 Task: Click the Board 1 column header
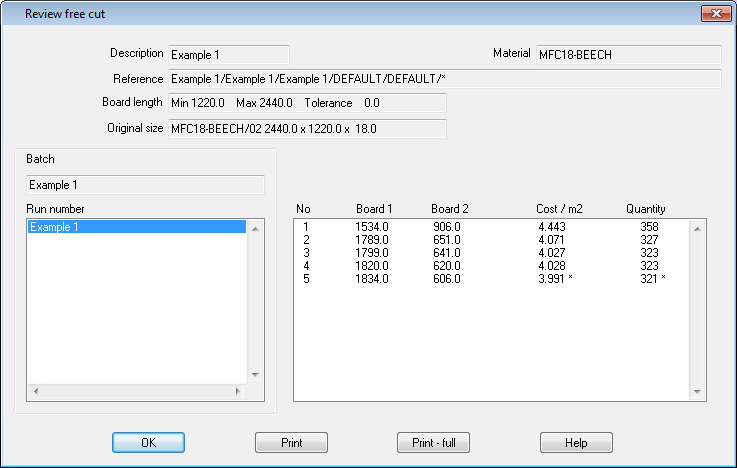374,209
